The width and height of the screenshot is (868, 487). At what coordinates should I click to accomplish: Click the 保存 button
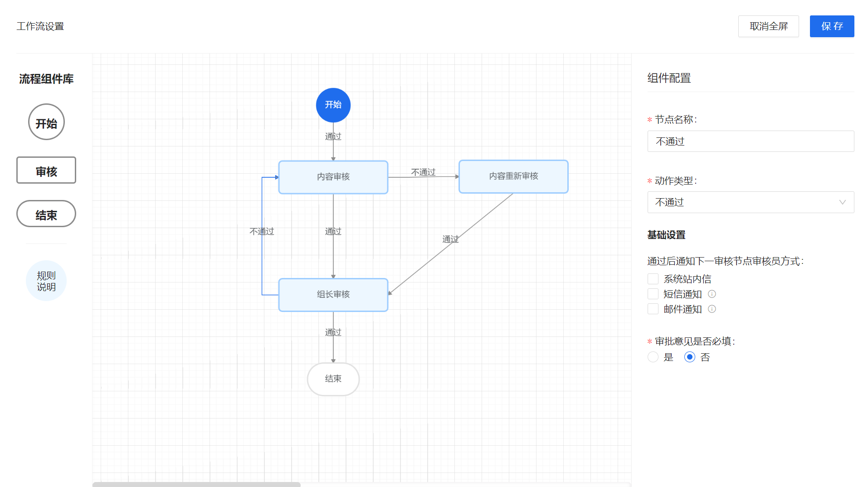tap(832, 26)
